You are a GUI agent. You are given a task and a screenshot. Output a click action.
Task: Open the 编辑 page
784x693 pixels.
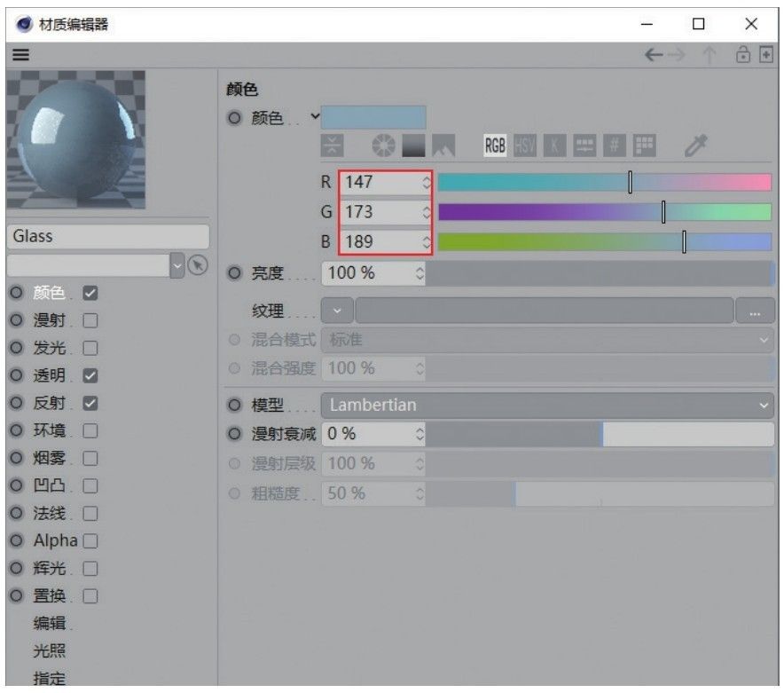(x=49, y=624)
